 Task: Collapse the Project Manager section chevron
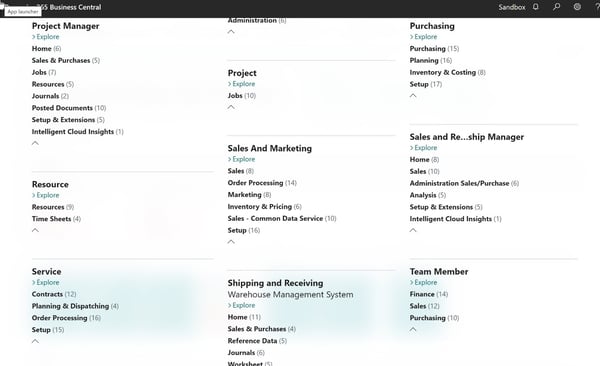click(35, 143)
